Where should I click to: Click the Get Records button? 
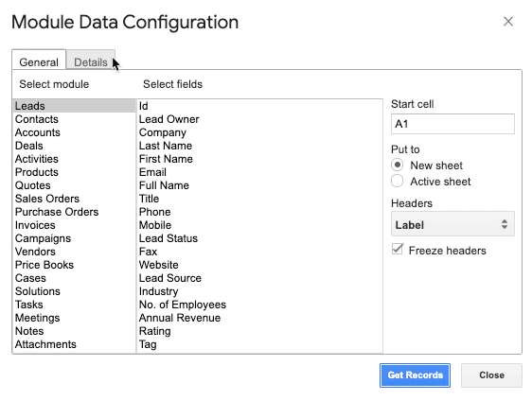pos(415,375)
